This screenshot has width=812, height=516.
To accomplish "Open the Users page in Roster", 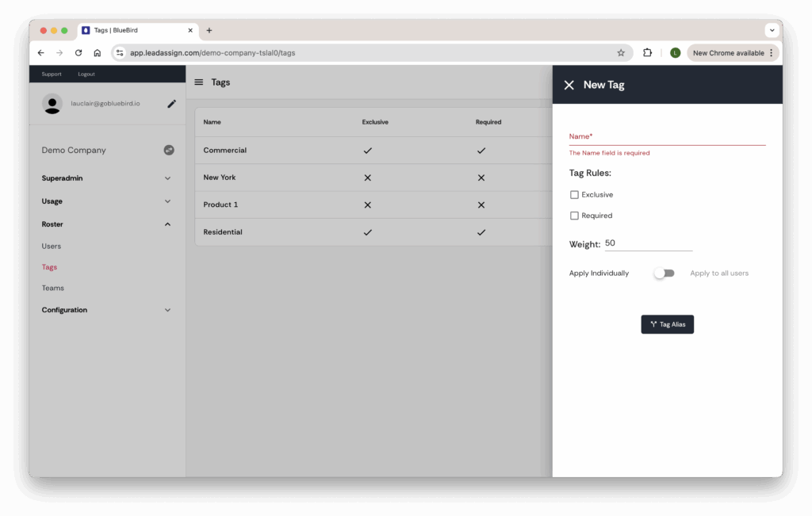I will (x=52, y=247).
